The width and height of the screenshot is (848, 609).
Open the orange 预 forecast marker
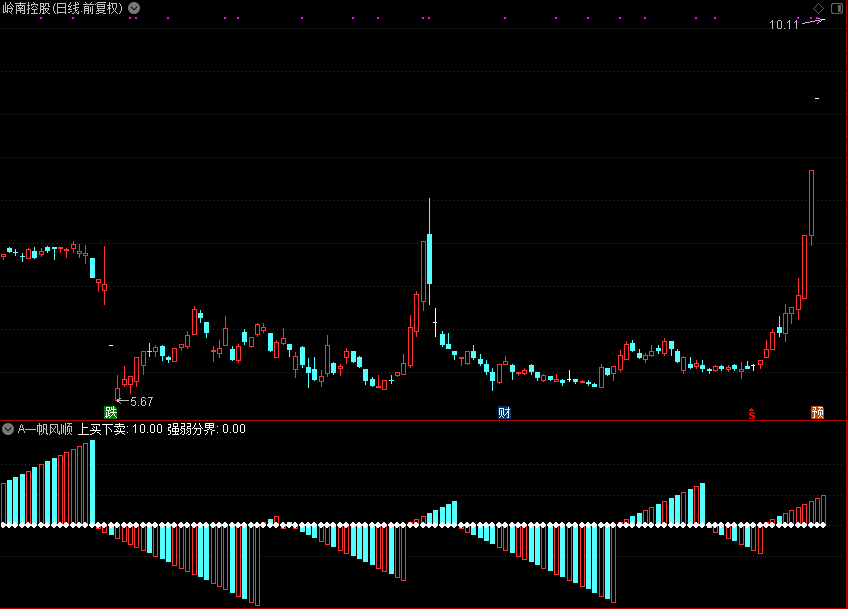tap(817, 413)
